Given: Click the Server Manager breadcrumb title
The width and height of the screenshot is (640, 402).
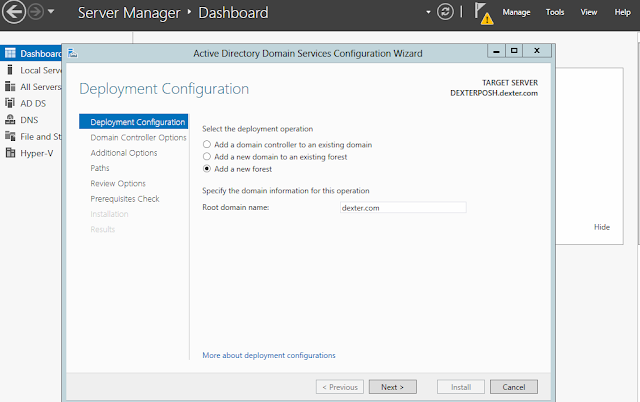Looking at the screenshot, I should [x=129, y=13].
